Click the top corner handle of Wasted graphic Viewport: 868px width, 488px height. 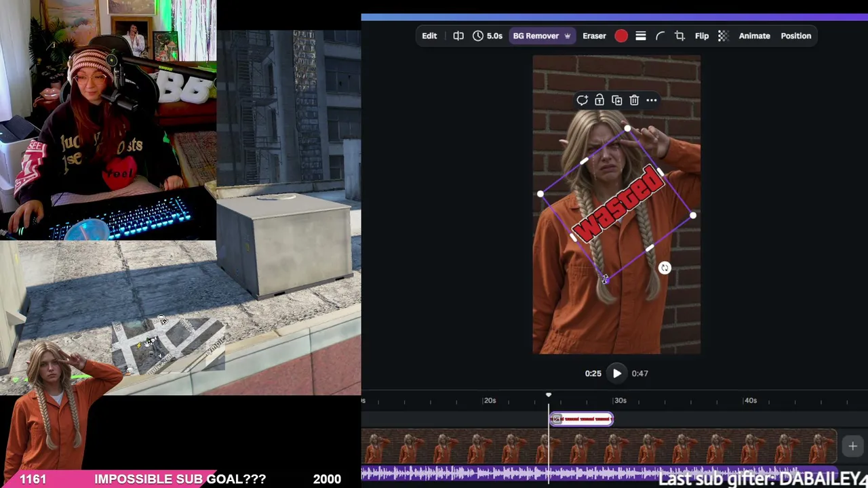pyautogui.click(x=627, y=129)
